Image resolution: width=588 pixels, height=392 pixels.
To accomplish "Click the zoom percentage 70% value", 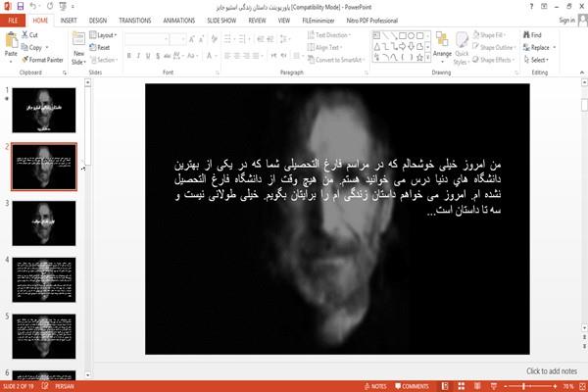I will [x=568, y=386].
